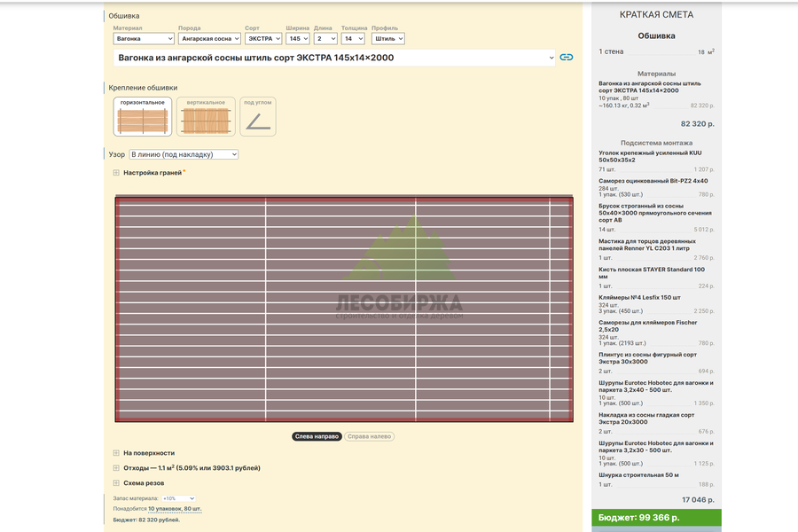The image size is (798, 532).
Task: Click the '17 046 р.' subsystem subtotal
Action: pyautogui.click(x=698, y=499)
